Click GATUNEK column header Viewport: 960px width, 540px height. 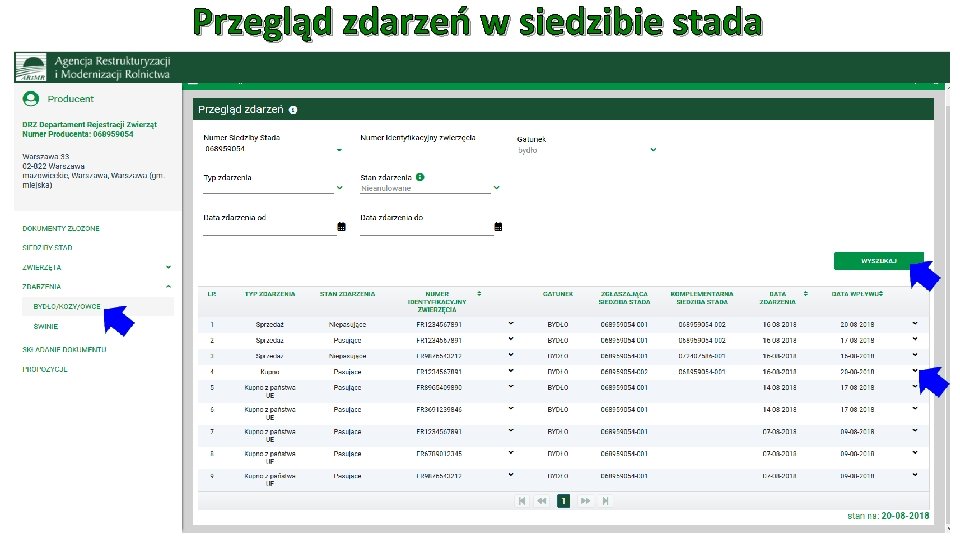558,294
